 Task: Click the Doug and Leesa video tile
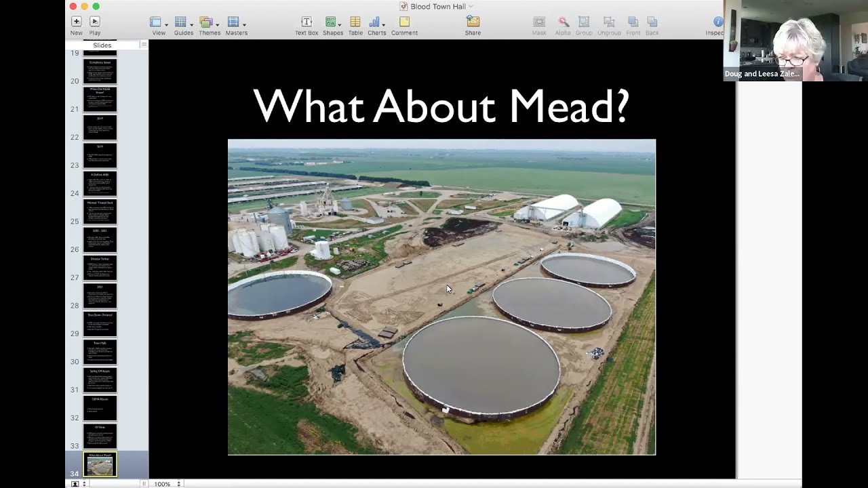pos(762,41)
